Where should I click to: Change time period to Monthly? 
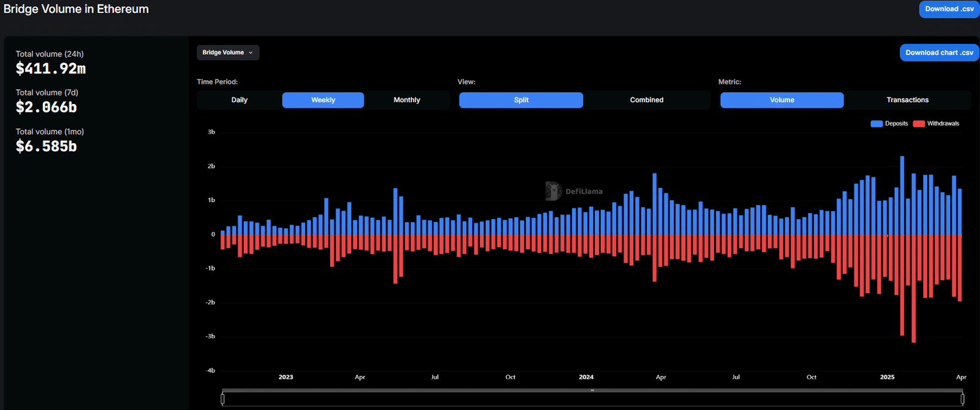pyautogui.click(x=407, y=100)
